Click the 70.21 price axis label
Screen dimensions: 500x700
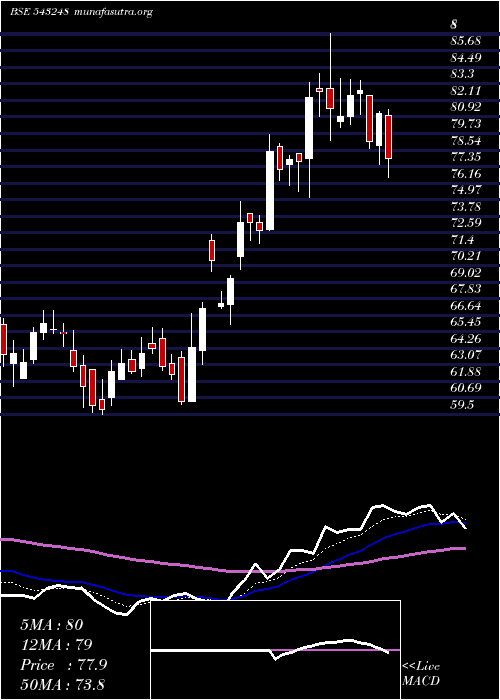coord(465,256)
